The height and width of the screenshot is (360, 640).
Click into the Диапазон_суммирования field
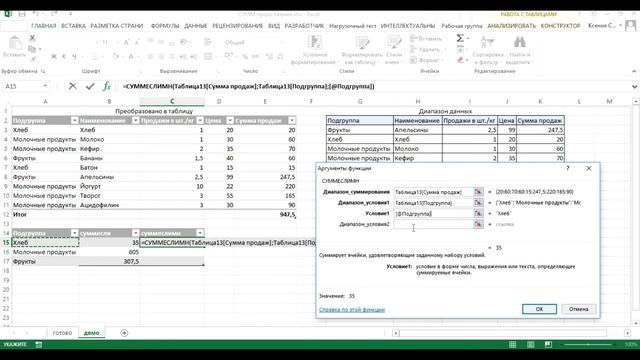pos(433,192)
